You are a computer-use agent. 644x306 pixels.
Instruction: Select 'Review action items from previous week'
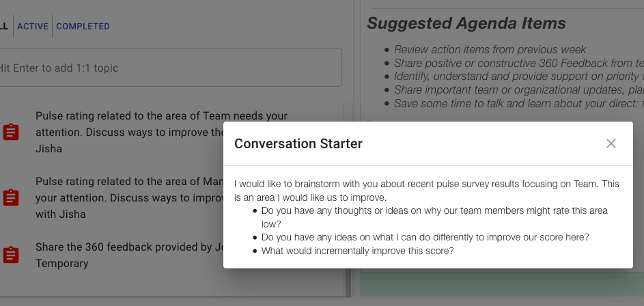(x=490, y=50)
